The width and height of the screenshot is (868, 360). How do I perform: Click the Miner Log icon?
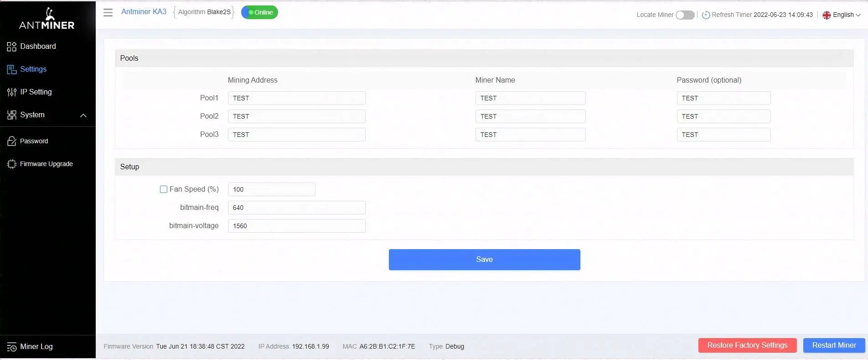12,347
